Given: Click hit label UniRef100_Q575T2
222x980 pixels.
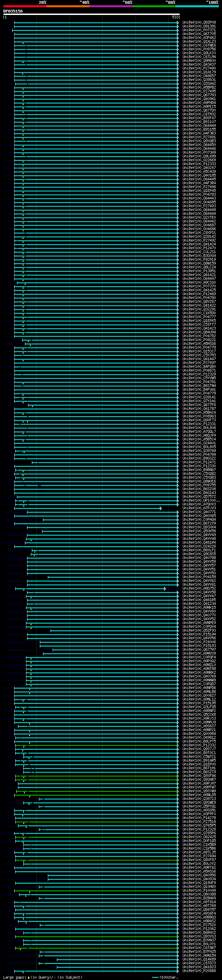Looking at the screenshot, I should pos(199,496).
